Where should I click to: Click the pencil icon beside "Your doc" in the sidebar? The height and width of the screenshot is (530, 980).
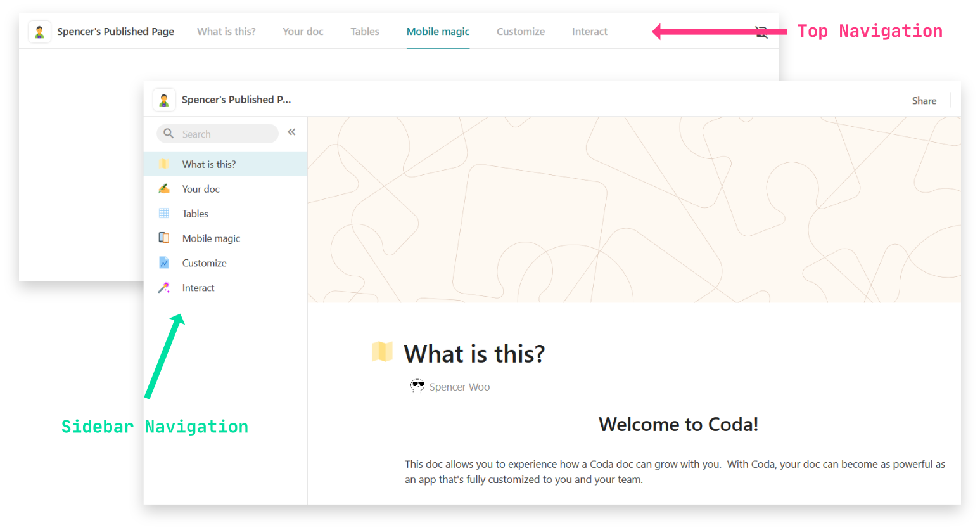point(164,188)
